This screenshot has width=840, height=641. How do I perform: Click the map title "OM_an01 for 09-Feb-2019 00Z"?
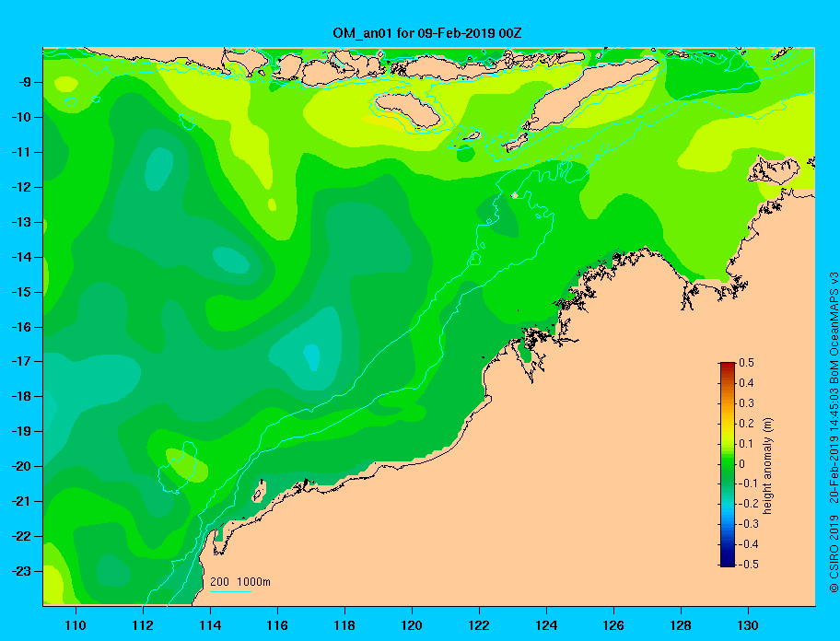(427, 33)
